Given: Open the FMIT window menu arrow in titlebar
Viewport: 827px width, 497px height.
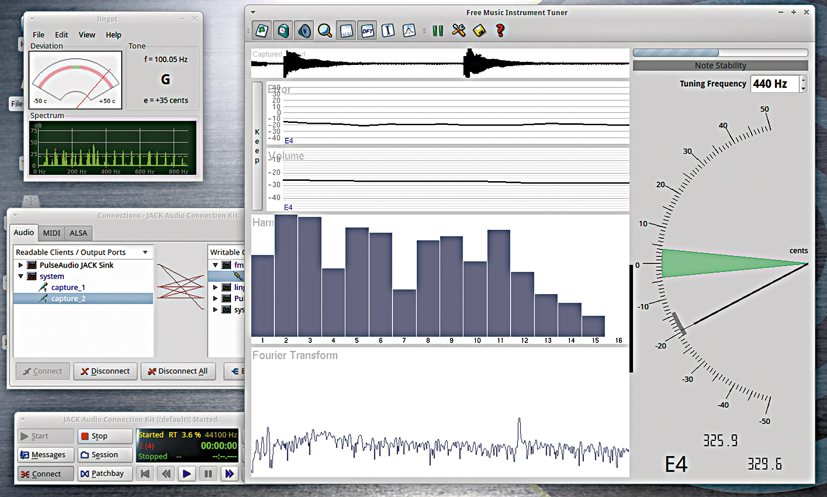Looking at the screenshot, I should (x=253, y=12).
